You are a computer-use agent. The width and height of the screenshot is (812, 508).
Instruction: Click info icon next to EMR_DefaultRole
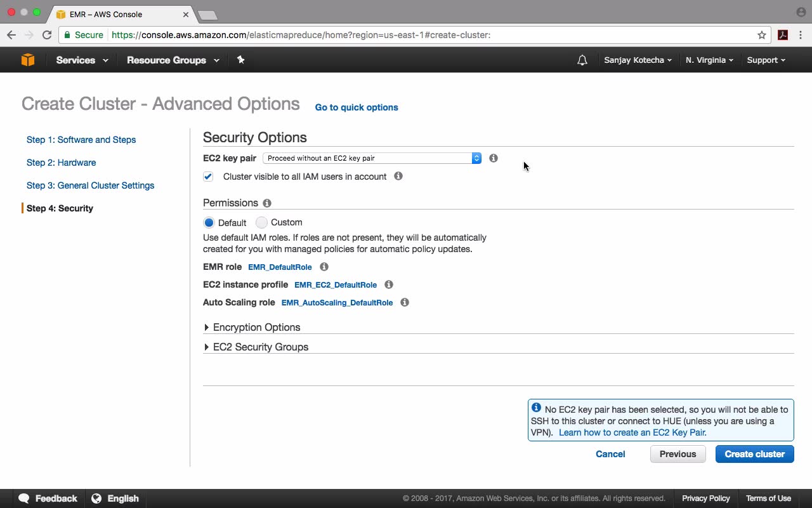point(324,267)
